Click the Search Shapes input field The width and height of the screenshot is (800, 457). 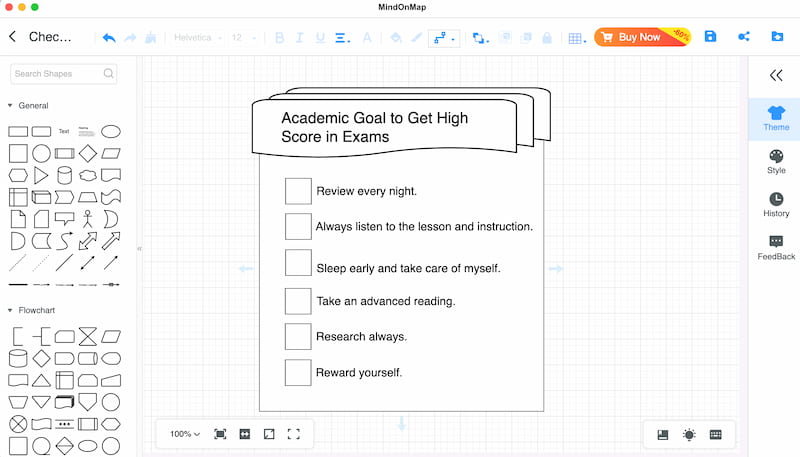point(64,73)
